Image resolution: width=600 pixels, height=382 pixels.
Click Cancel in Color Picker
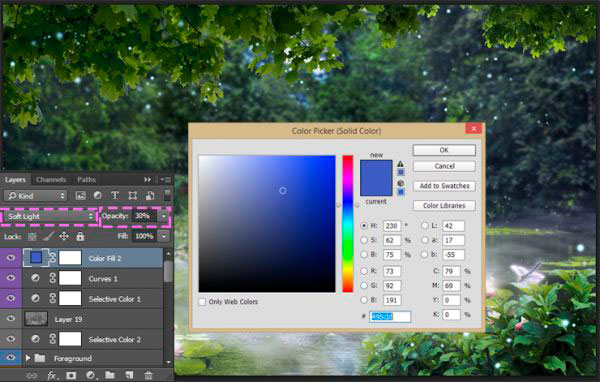coord(444,166)
